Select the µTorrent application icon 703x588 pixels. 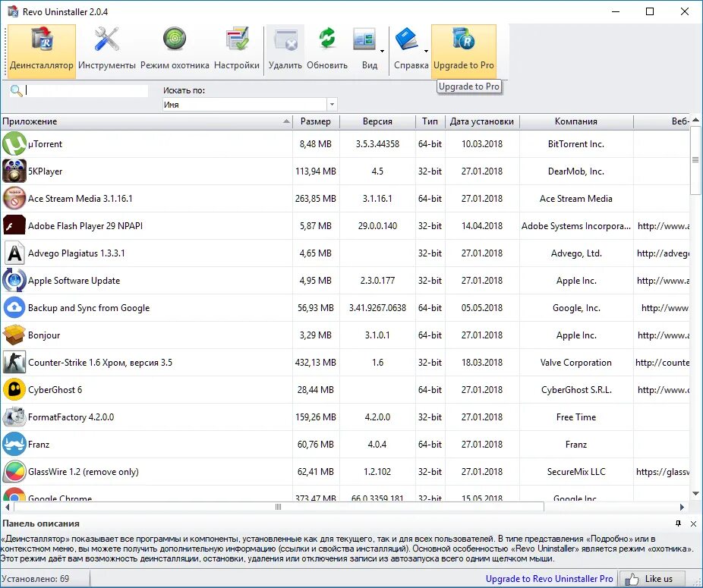tap(14, 144)
